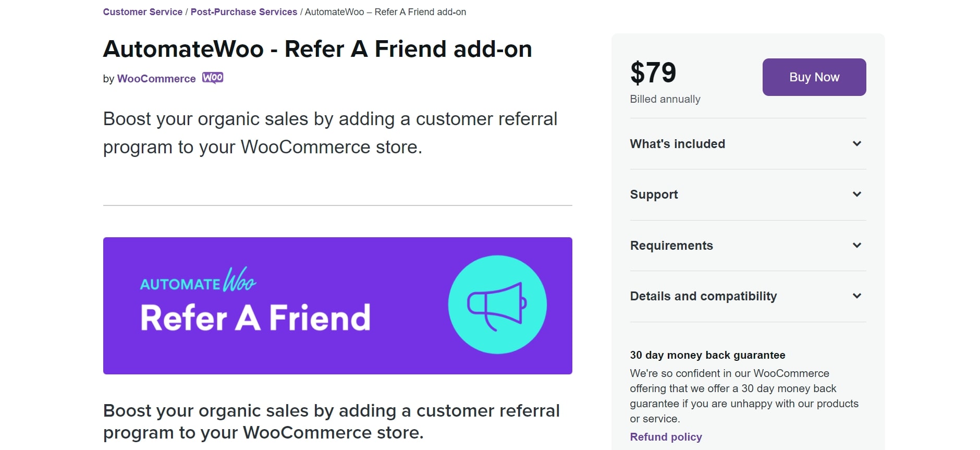
Task: Click the $79 price text
Action: click(653, 72)
